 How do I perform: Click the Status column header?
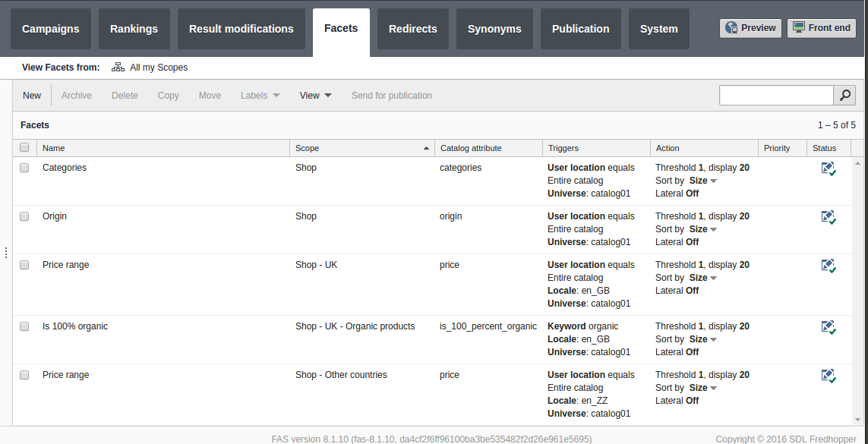click(829, 148)
